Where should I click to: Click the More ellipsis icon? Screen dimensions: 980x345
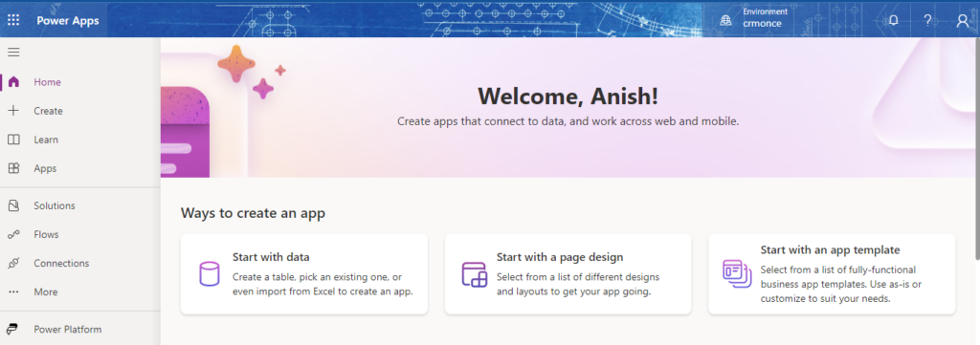(x=13, y=292)
